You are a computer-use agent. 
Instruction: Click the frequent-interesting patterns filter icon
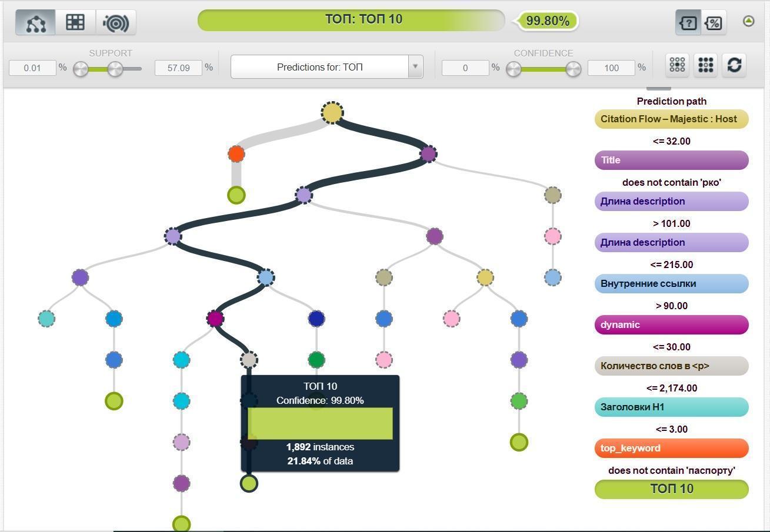tap(705, 65)
